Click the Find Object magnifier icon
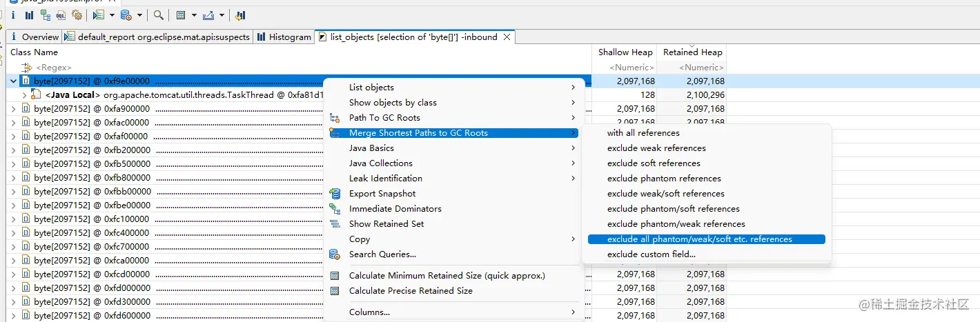 coord(159,14)
